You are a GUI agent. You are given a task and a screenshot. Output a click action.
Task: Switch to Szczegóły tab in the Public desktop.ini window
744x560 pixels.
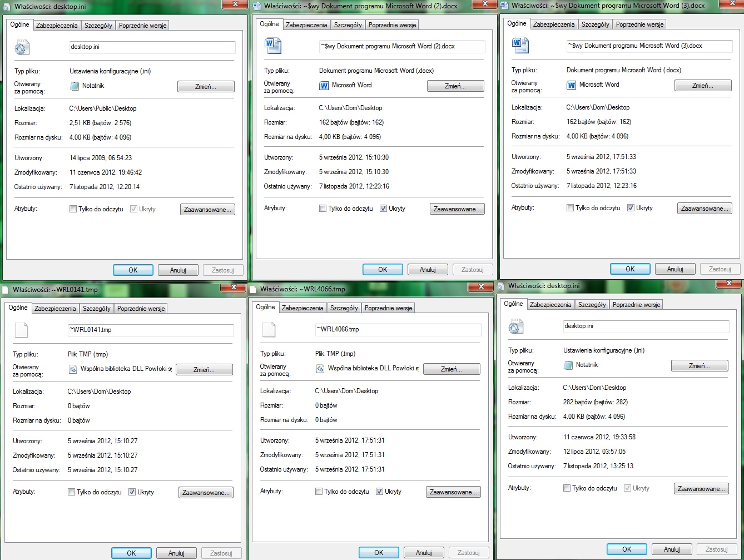coord(98,26)
